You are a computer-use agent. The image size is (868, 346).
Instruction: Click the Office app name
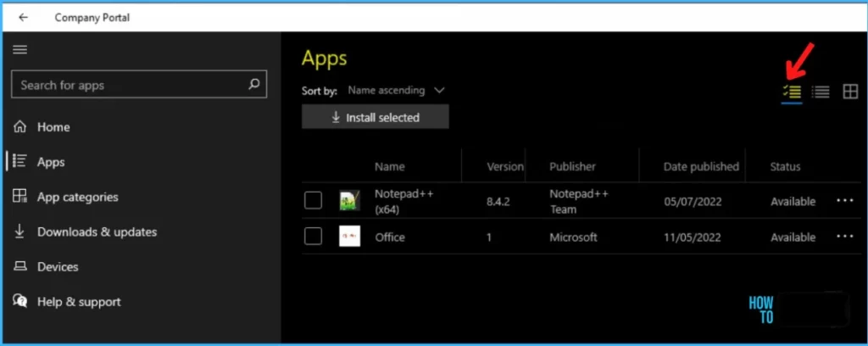pyautogui.click(x=390, y=237)
